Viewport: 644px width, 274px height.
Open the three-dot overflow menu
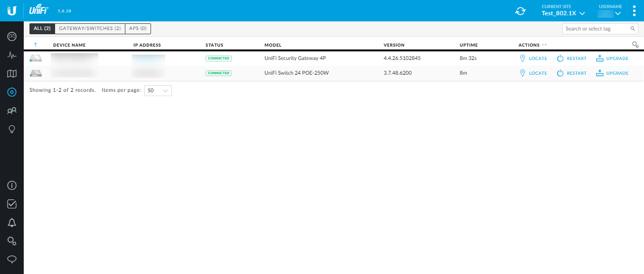click(x=634, y=10)
